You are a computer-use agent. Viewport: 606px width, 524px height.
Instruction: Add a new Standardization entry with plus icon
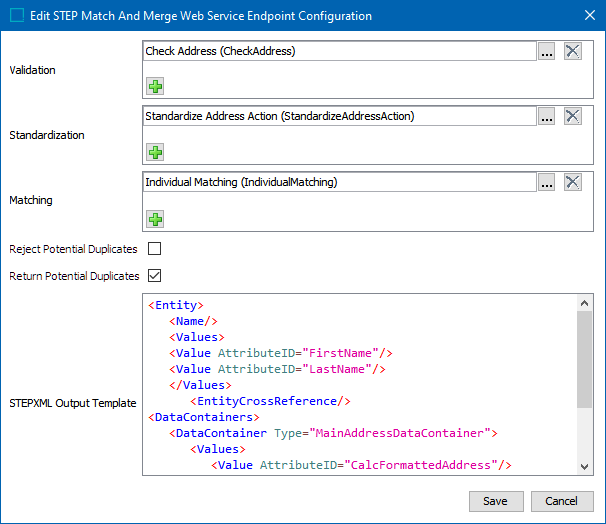tap(155, 152)
